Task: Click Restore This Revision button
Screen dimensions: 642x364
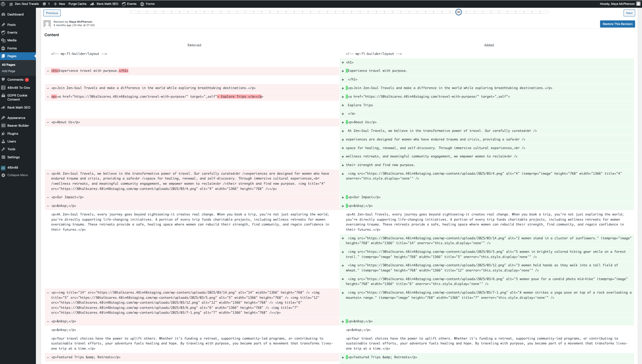Action: 617,24
